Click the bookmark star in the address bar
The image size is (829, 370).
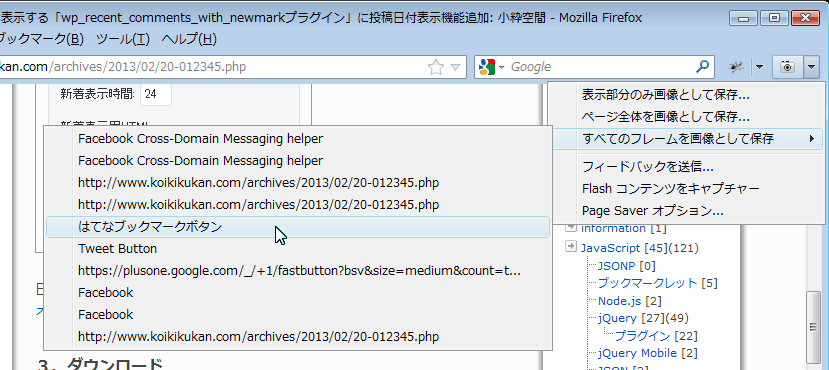click(x=436, y=67)
